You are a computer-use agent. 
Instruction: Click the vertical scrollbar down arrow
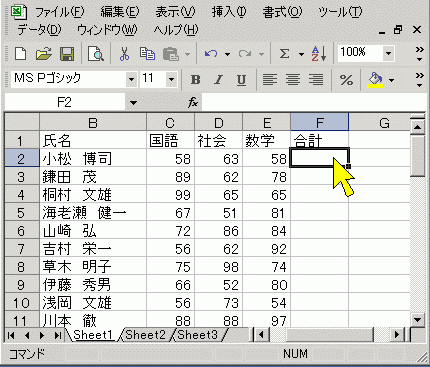pos(417,320)
